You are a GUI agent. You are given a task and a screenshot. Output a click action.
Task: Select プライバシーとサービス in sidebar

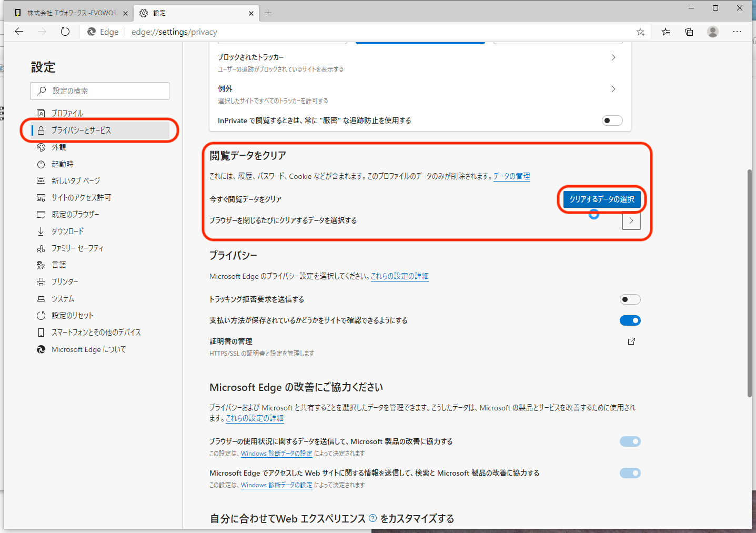pos(100,130)
